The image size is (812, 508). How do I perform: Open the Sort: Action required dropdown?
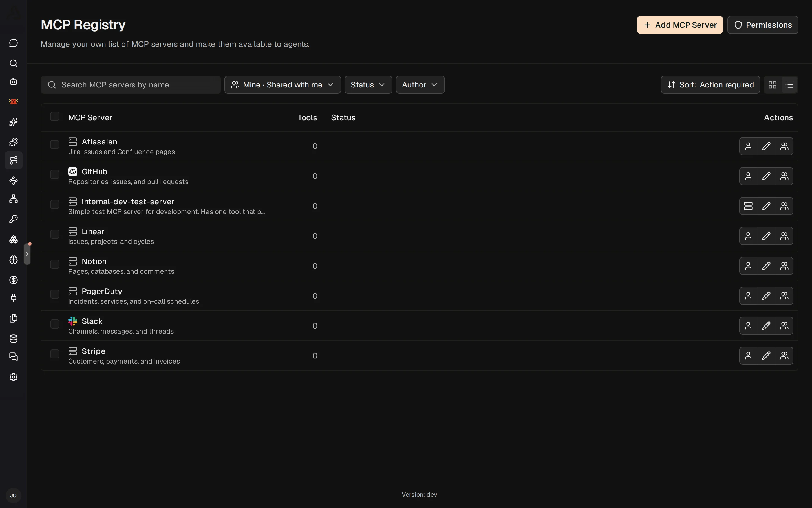tap(710, 85)
